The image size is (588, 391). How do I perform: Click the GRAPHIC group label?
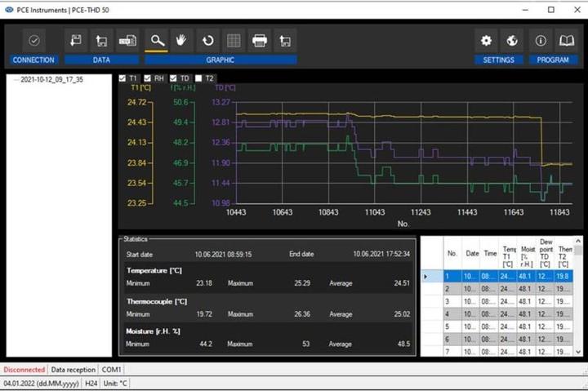point(220,60)
